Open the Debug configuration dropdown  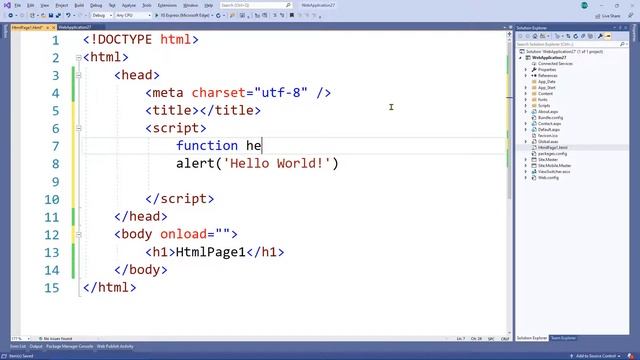[102, 16]
